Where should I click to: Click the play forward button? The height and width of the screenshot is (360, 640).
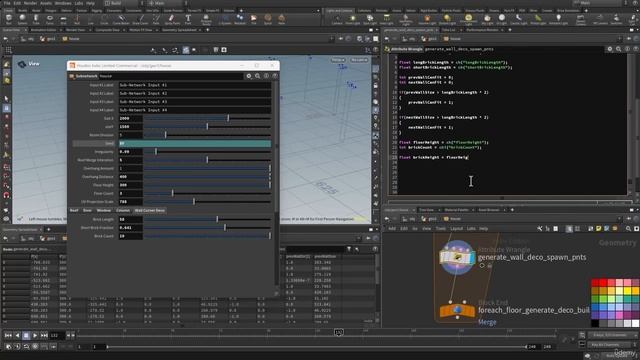pyautogui.click(x=35, y=336)
